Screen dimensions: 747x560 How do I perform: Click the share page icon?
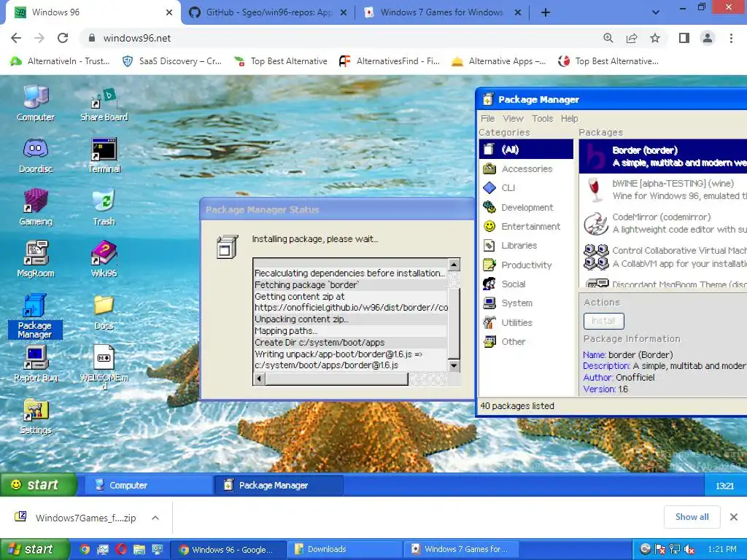[x=632, y=38]
